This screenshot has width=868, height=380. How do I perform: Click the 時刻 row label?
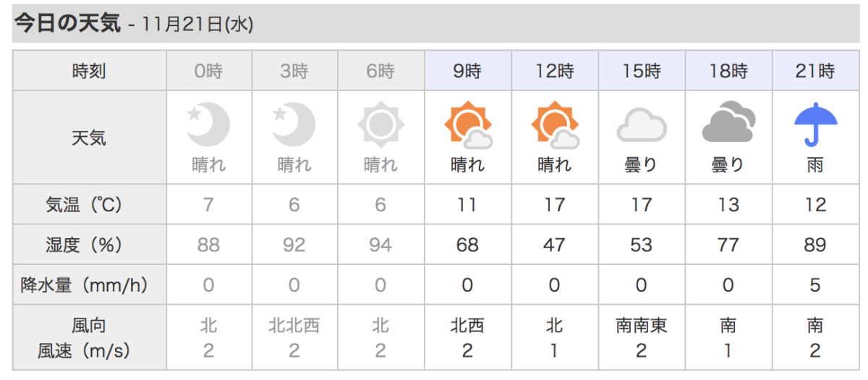click(89, 72)
